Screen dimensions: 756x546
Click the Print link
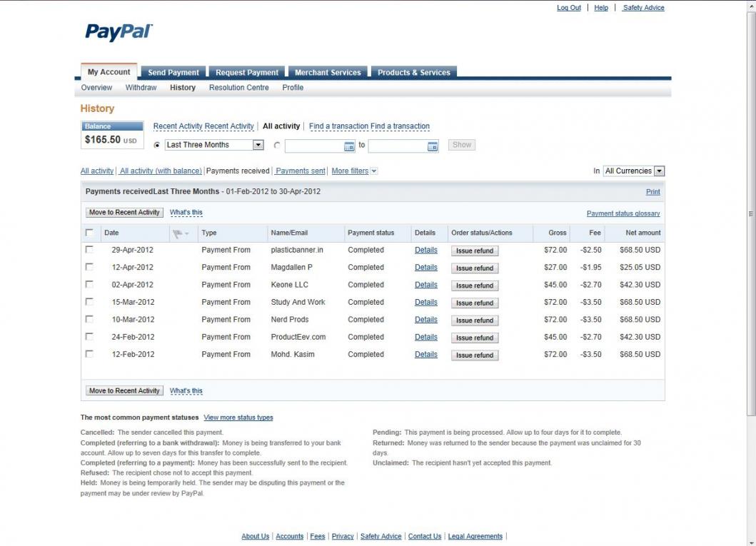pos(652,192)
